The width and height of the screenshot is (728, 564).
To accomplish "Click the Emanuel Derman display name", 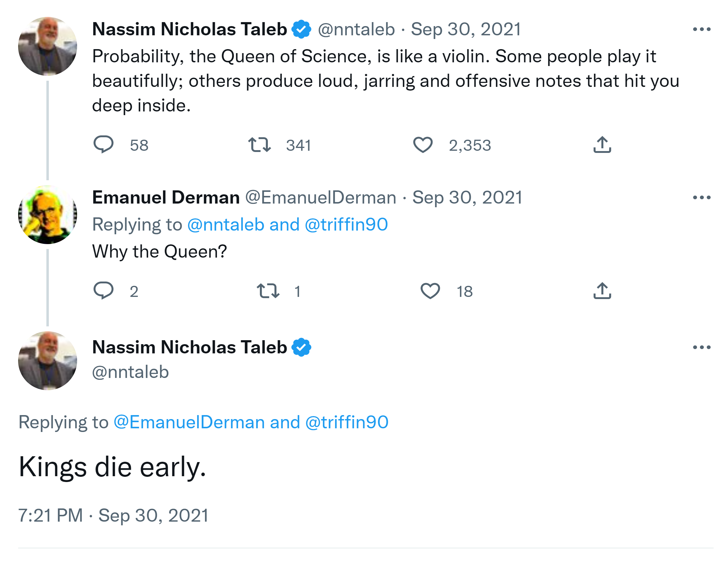I will coord(166,197).
